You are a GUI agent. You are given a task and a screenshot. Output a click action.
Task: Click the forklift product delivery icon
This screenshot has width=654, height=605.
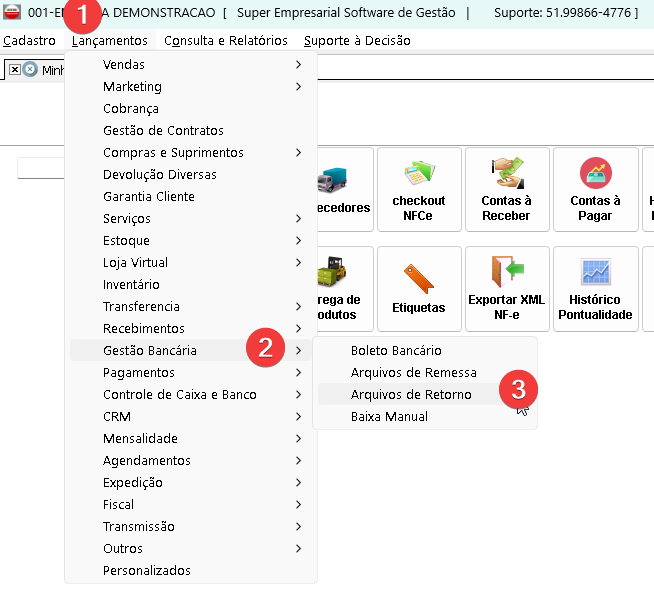(332, 271)
